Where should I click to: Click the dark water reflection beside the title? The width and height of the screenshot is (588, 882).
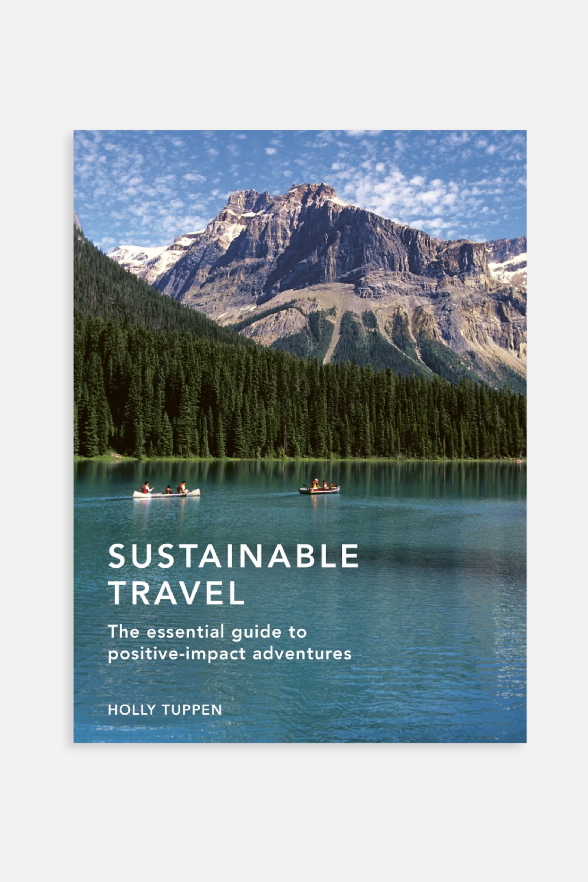[443, 559]
